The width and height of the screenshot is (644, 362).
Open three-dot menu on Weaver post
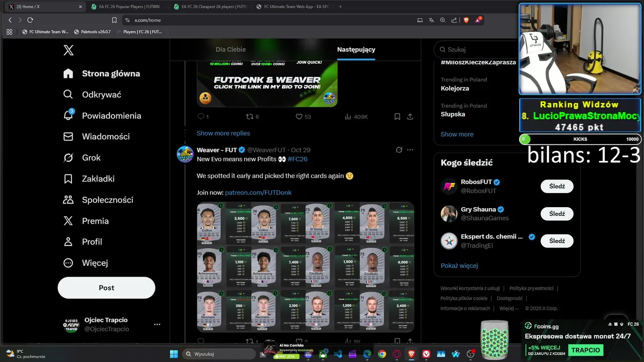[410, 150]
